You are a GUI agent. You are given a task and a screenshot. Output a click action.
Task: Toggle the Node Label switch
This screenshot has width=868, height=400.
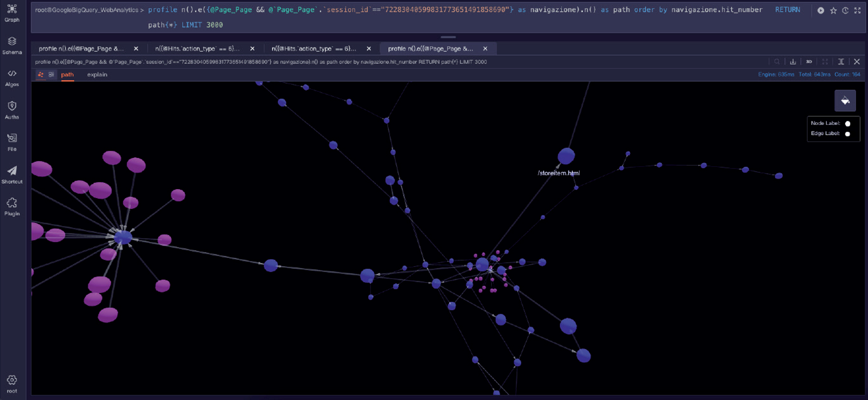847,124
